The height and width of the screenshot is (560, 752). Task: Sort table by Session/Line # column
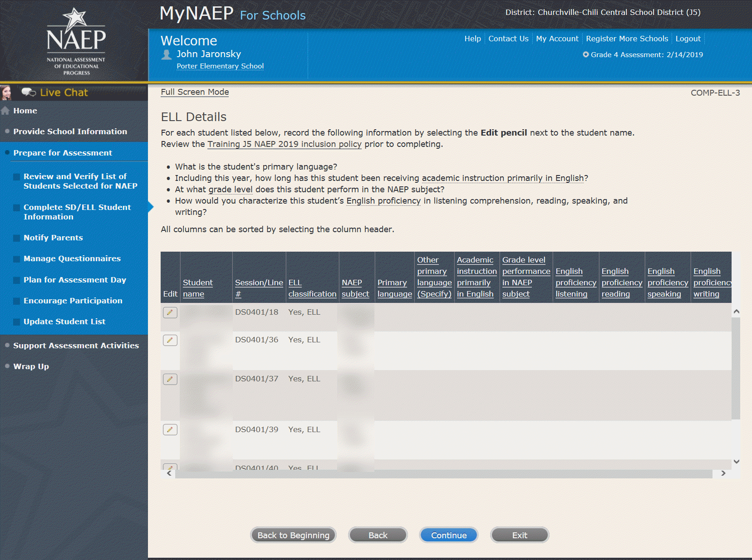(259, 288)
